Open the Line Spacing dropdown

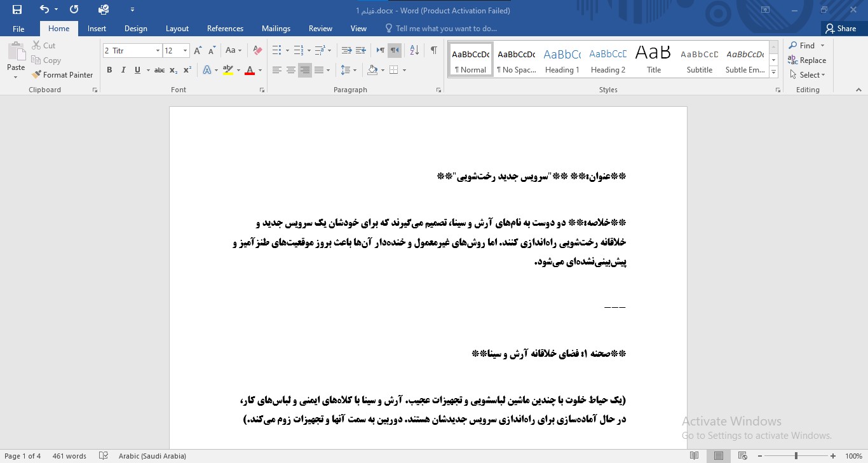click(x=346, y=70)
